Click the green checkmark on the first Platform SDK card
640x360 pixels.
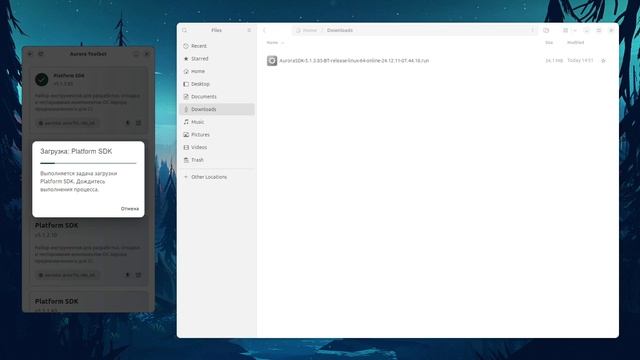[x=42, y=80]
